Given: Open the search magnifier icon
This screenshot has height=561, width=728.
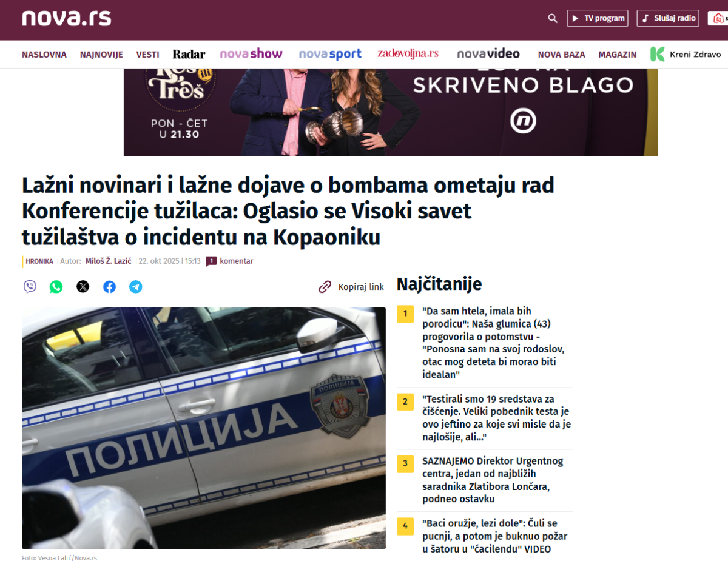Looking at the screenshot, I should coord(553,18).
